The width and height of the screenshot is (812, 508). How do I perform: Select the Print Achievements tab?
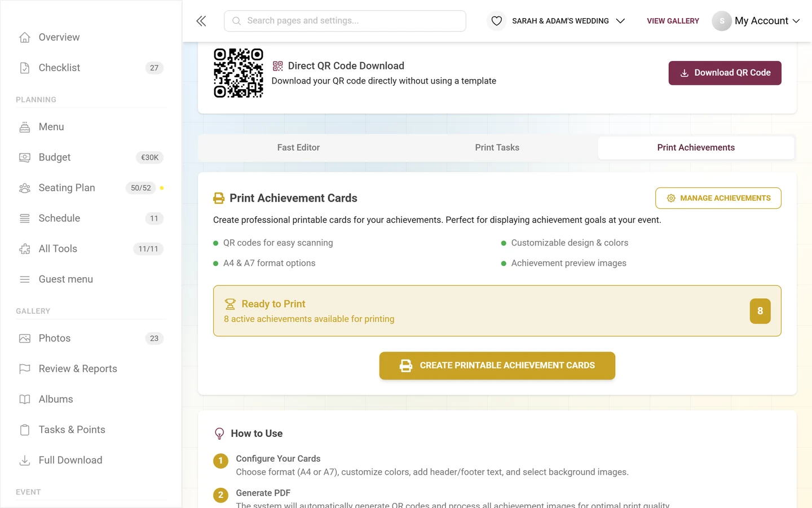(696, 147)
